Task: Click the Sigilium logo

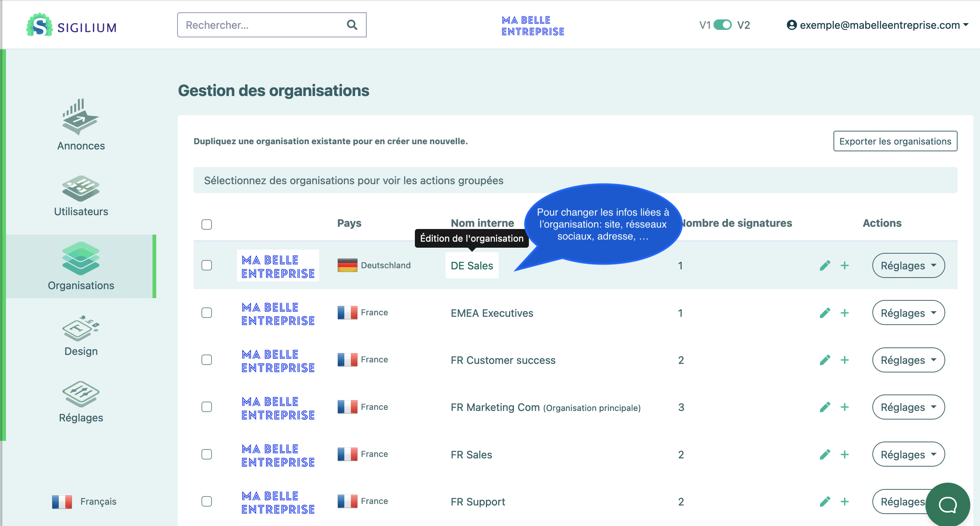Action: [71, 25]
